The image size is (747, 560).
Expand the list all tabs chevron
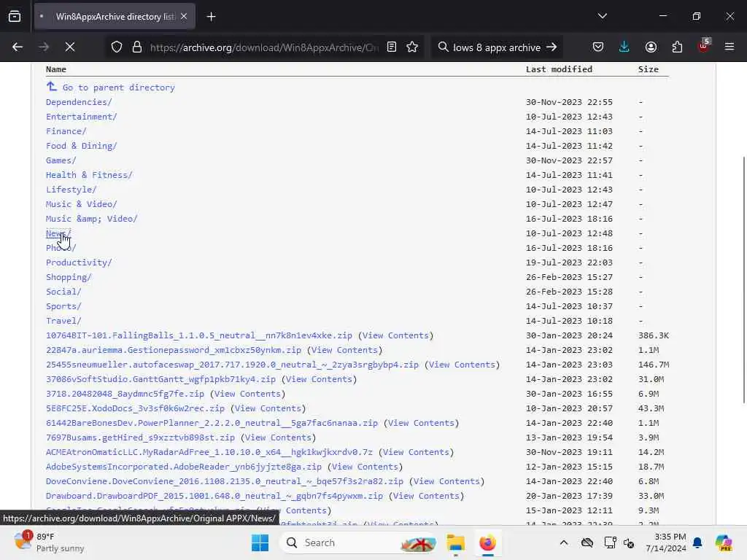[602, 16]
